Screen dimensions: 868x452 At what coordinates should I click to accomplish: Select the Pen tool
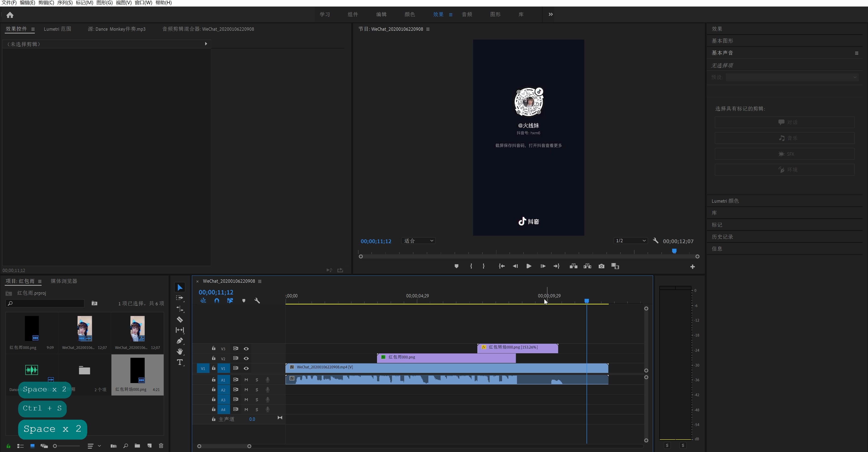point(180,341)
